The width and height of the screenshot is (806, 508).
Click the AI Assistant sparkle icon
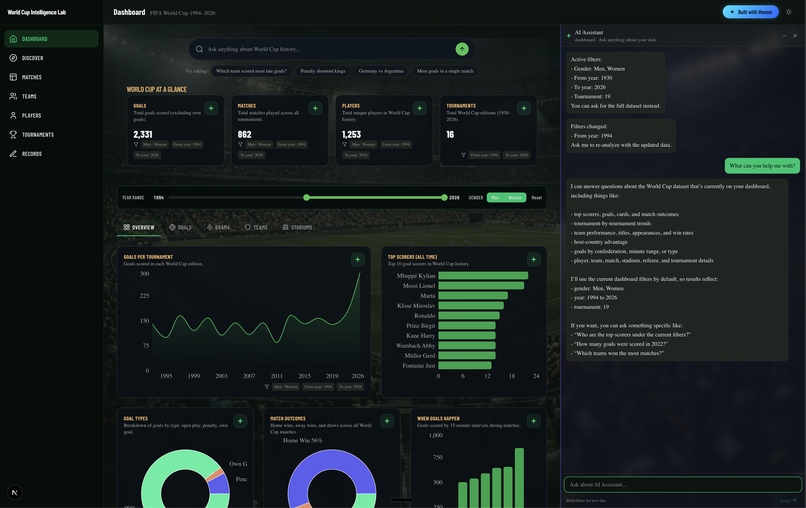[x=569, y=36]
